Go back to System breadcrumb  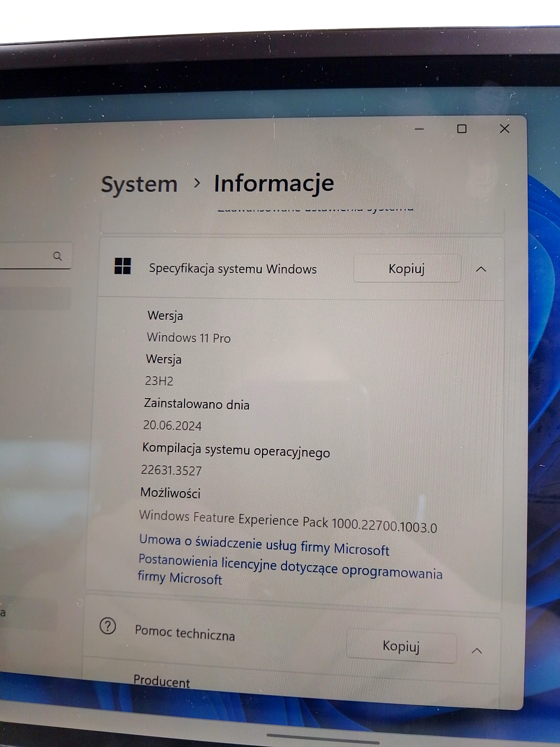(139, 185)
